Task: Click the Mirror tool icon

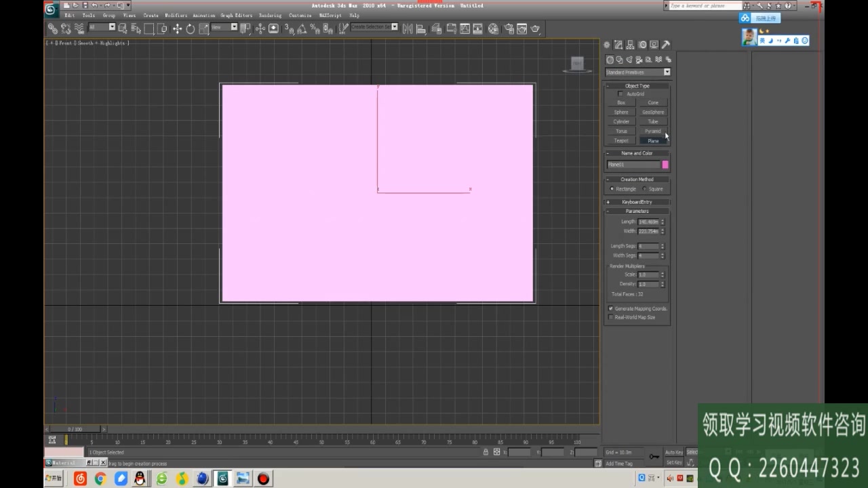Action: tap(408, 28)
